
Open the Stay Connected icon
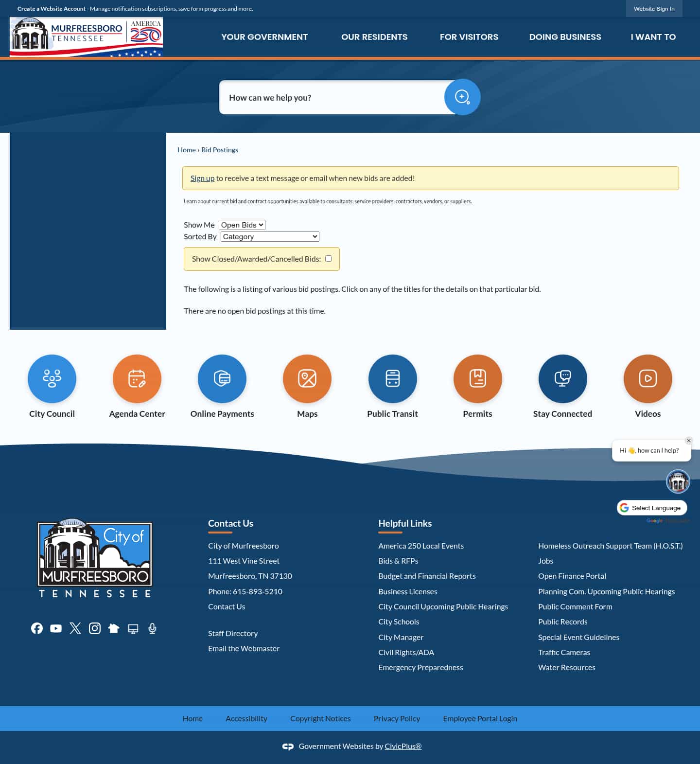tap(563, 378)
